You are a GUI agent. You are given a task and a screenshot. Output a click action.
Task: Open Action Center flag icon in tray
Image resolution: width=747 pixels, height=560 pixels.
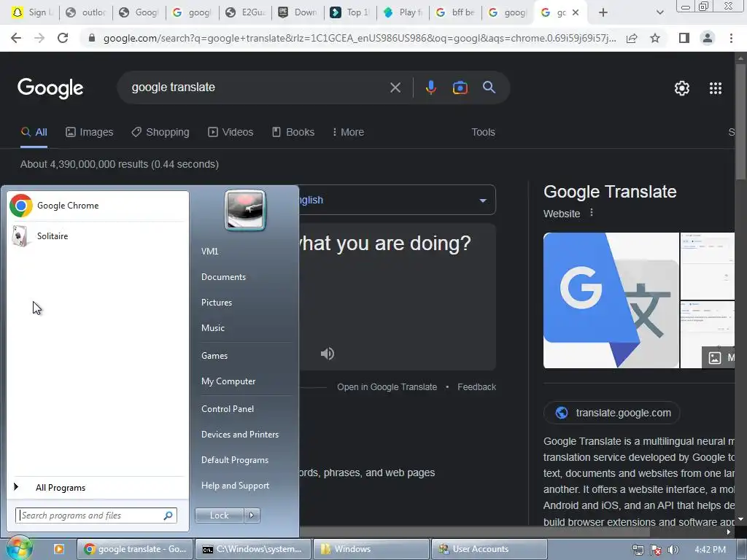point(656,550)
